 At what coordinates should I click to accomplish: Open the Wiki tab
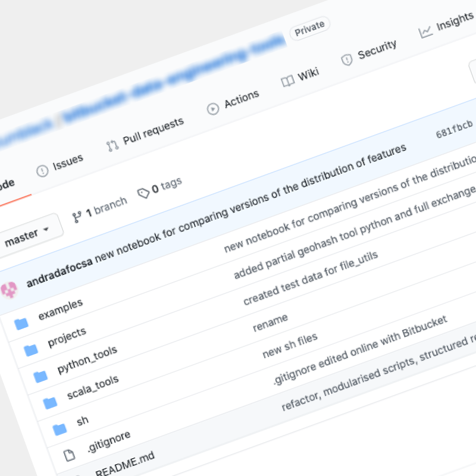pos(300,77)
